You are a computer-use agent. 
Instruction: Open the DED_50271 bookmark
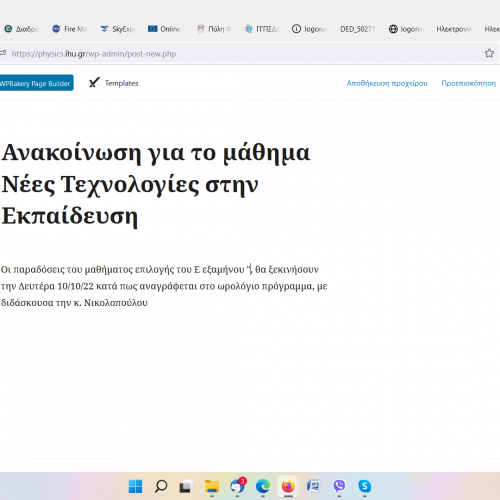(357, 29)
